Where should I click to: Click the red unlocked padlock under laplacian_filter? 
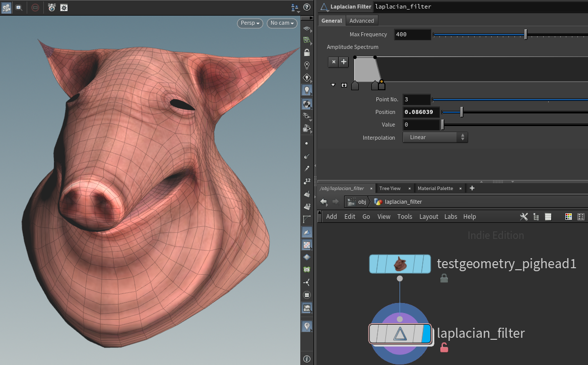444,347
